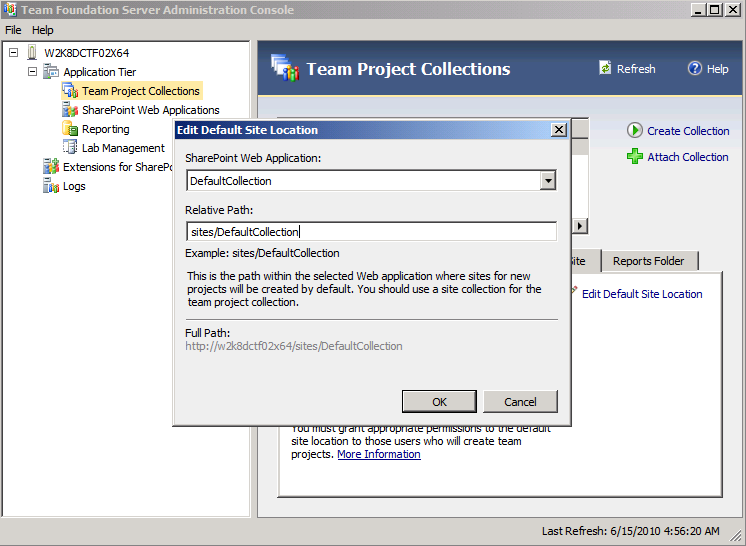Click the grayed Full Path URL text

pyautogui.click(x=294, y=346)
